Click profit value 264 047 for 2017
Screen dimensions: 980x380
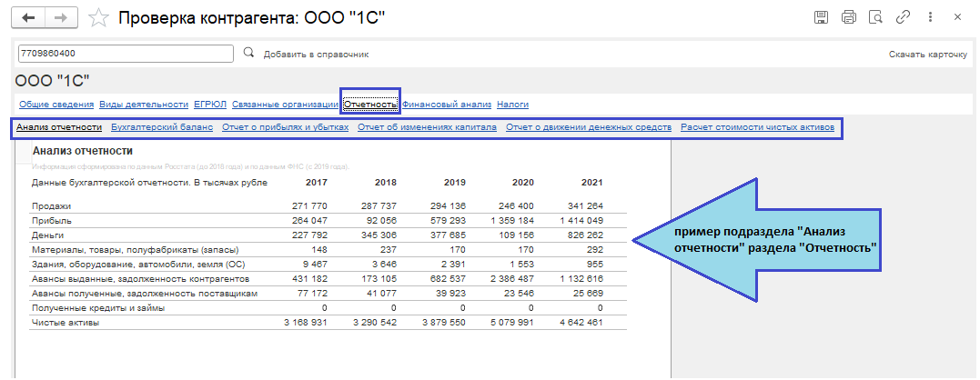click(x=309, y=221)
